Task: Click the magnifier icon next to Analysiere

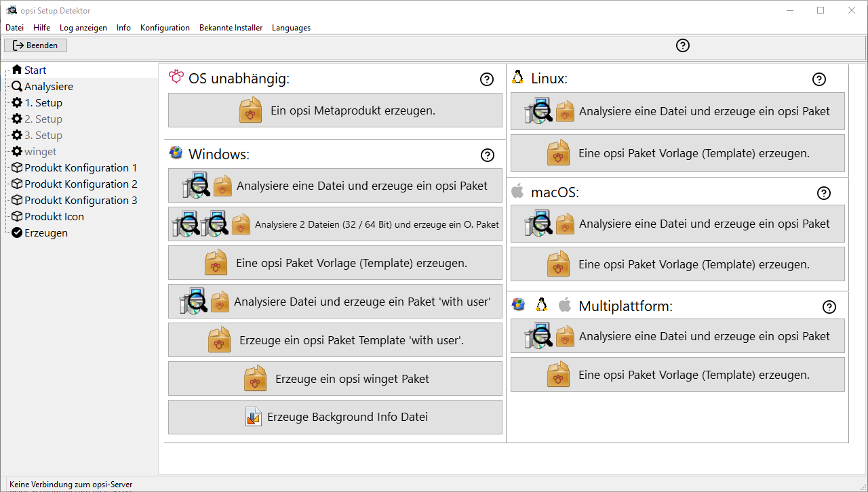Action: (x=18, y=86)
